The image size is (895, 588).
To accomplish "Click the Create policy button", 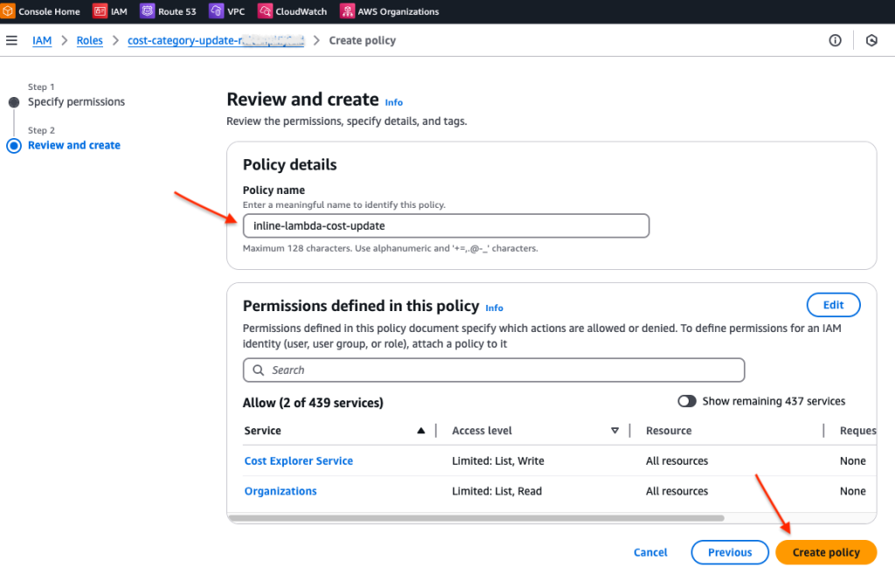I will [x=825, y=552].
